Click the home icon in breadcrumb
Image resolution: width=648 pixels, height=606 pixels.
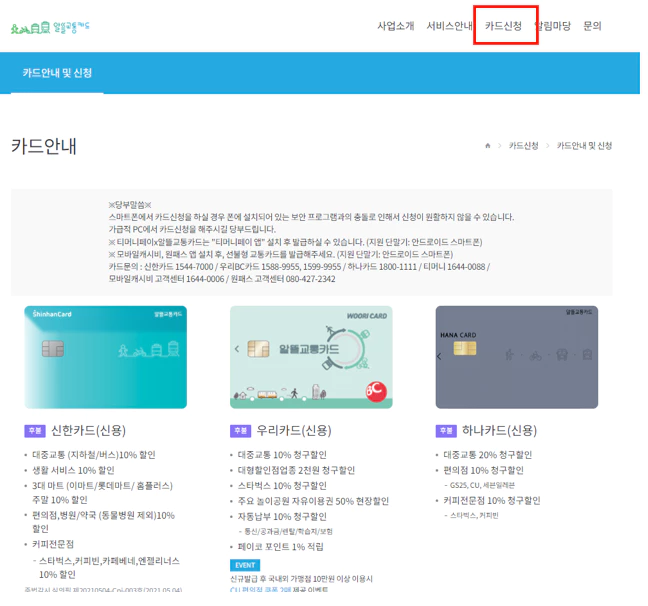pos(488,146)
